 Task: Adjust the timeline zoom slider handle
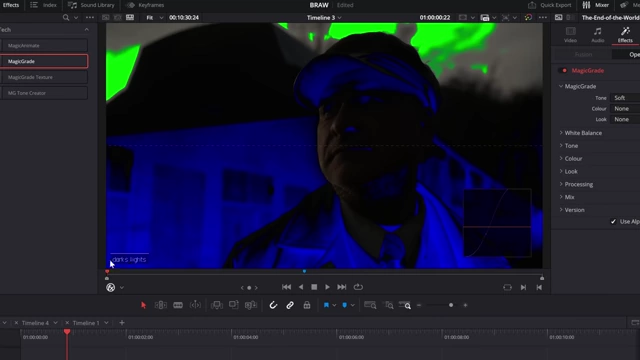(x=451, y=305)
